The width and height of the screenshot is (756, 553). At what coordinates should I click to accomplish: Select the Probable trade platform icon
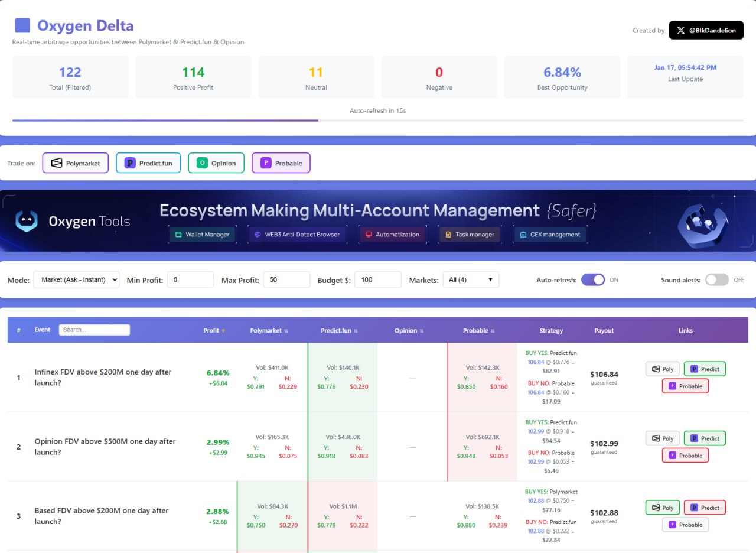click(265, 163)
